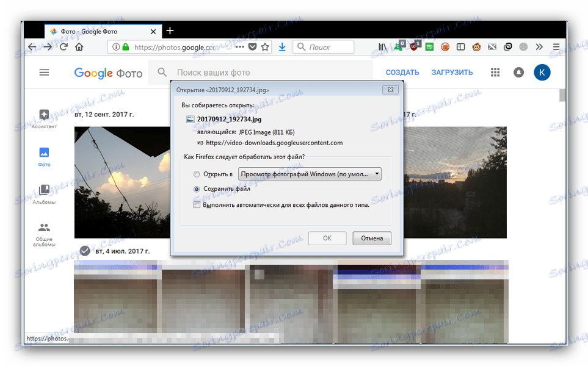Click OK in the download dialog

pyautogui.click(x=327, y=239)
